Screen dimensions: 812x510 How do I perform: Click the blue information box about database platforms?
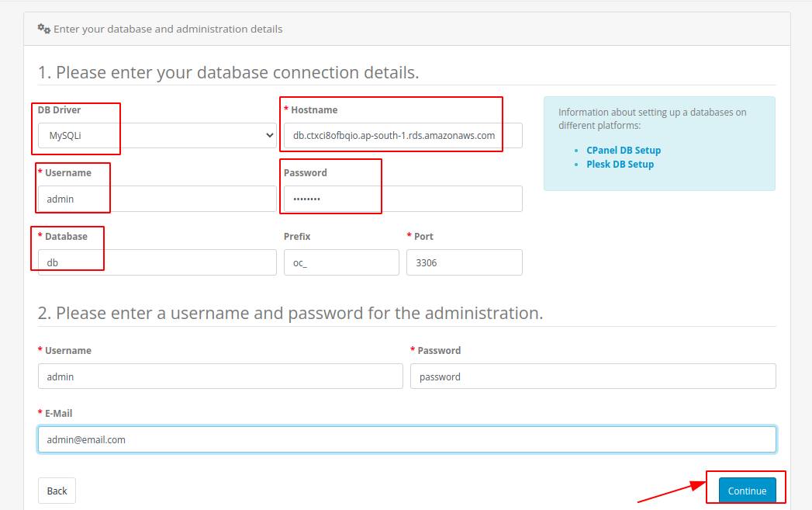[x=661, y=144]
